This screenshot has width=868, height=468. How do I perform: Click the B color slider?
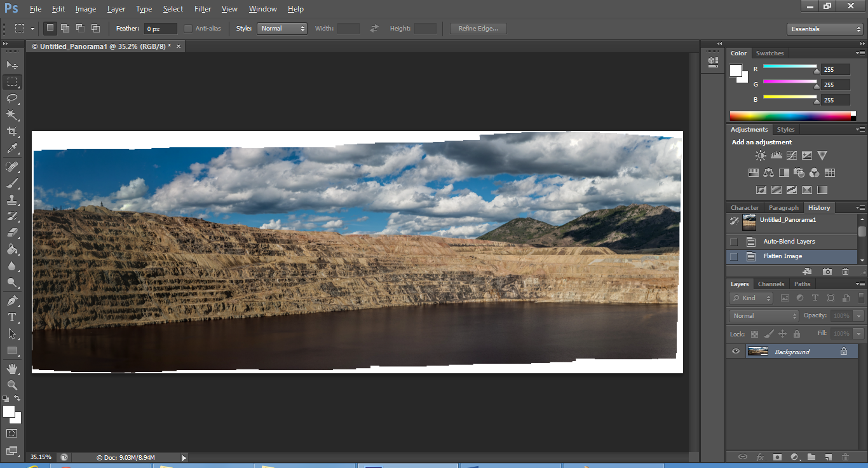pyautogui.click(x=790, y=97)
